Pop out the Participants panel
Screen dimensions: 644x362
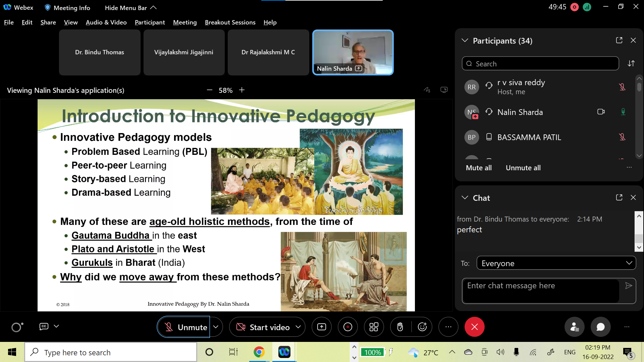click(x=619, y=41)
